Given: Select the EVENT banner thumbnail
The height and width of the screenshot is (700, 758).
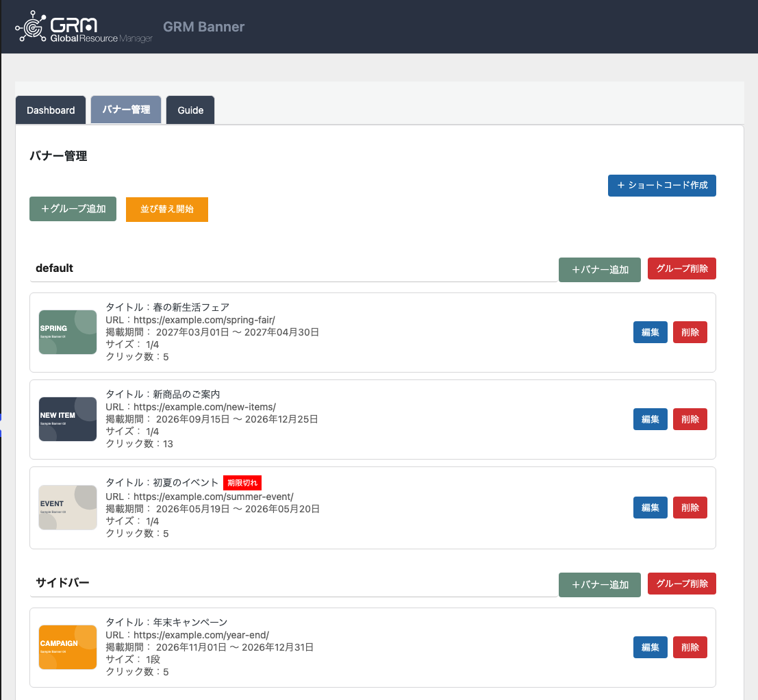Looking at the screenshot, I should pos(68,508).
